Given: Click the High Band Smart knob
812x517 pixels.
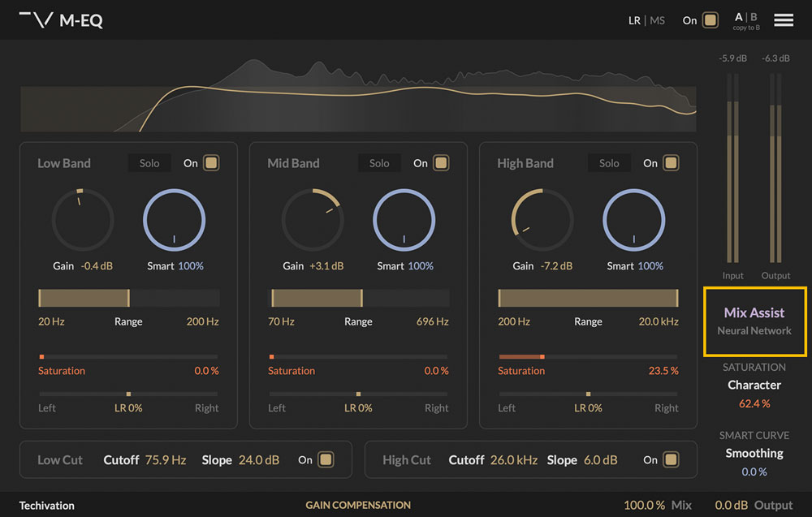Looking at the screenshot, I should [x=634, y=219].
